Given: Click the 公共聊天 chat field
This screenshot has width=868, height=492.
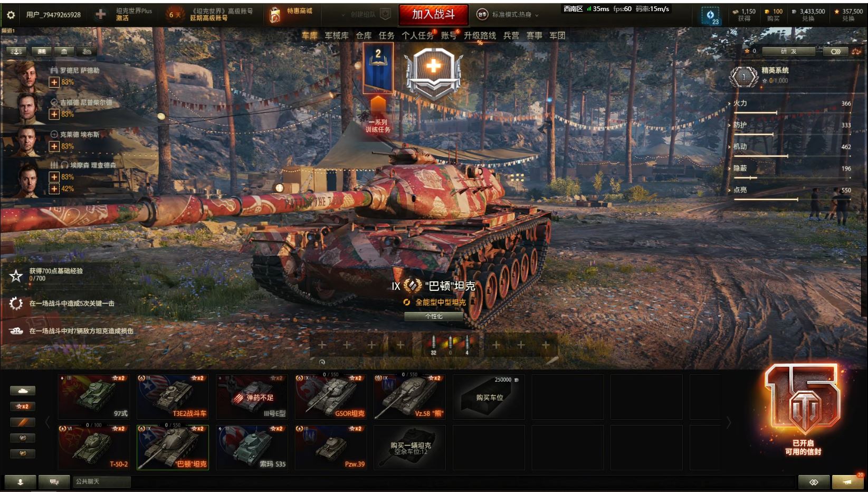Looking at the screenshot, I should 101,481.
